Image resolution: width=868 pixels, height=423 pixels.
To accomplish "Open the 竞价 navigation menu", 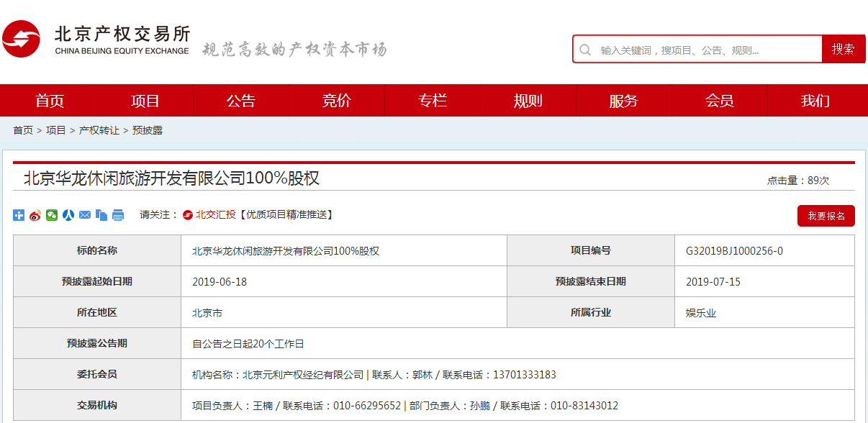I will pos(337,101).
